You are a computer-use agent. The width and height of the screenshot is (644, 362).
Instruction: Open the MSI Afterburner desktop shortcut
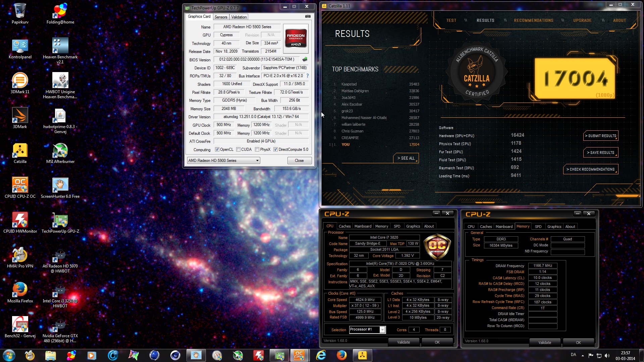[x=60, y=153]
